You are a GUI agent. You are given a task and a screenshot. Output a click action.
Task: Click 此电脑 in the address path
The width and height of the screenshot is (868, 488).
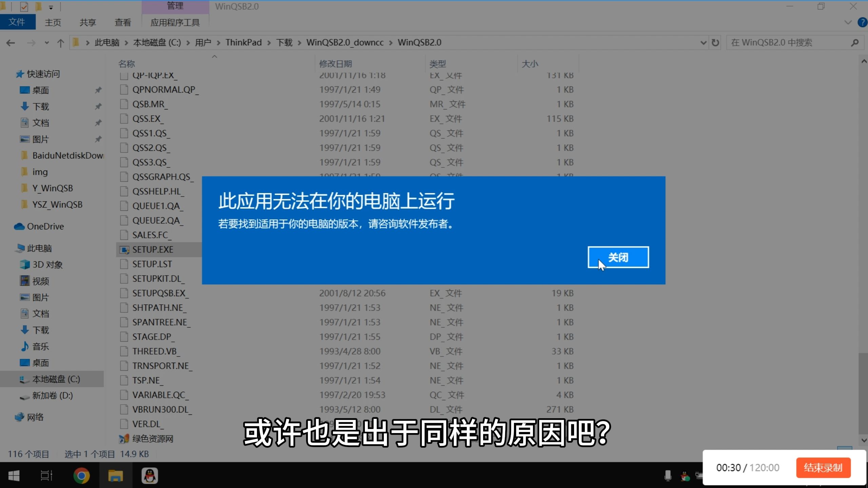(107, 43)
